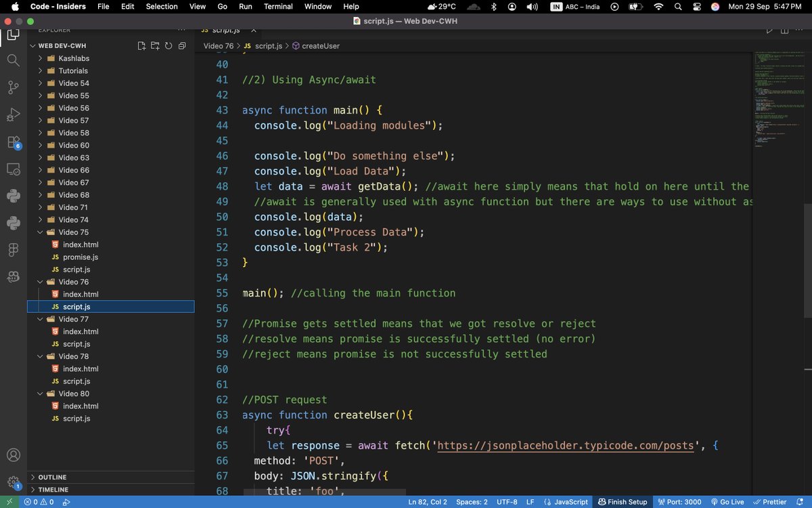
Task: Open the Run and Debug view
Action: [x=13, y=114]
